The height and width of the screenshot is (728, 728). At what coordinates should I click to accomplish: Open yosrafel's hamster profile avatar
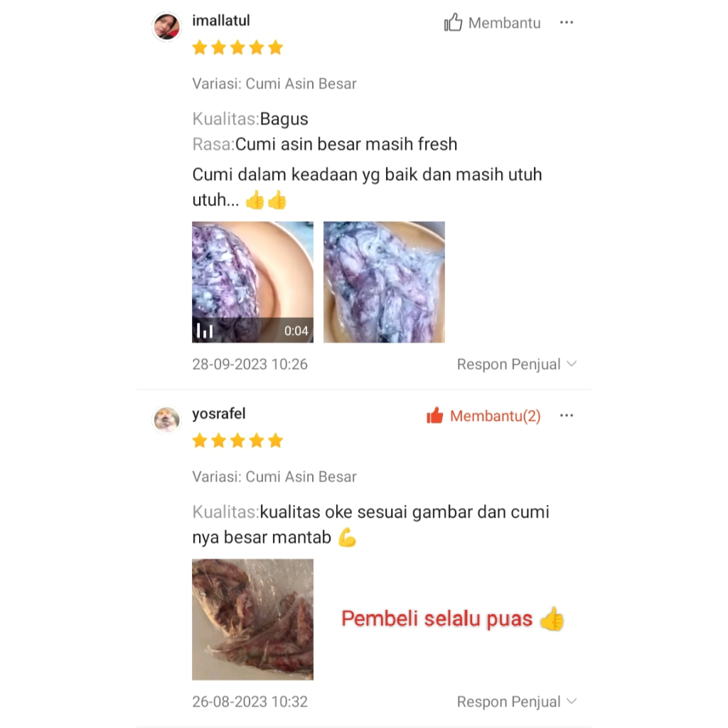pyautogui.click(x=166, y=419)
